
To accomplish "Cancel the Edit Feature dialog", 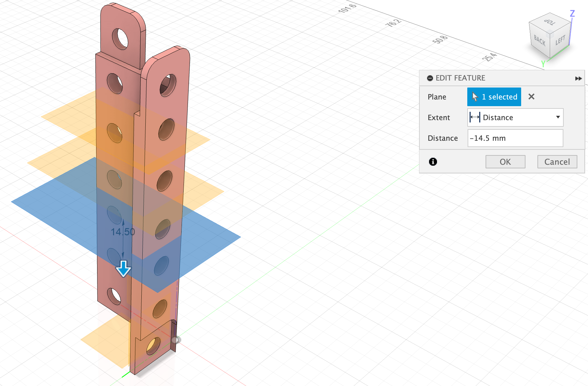I will [x=557, y=162].
